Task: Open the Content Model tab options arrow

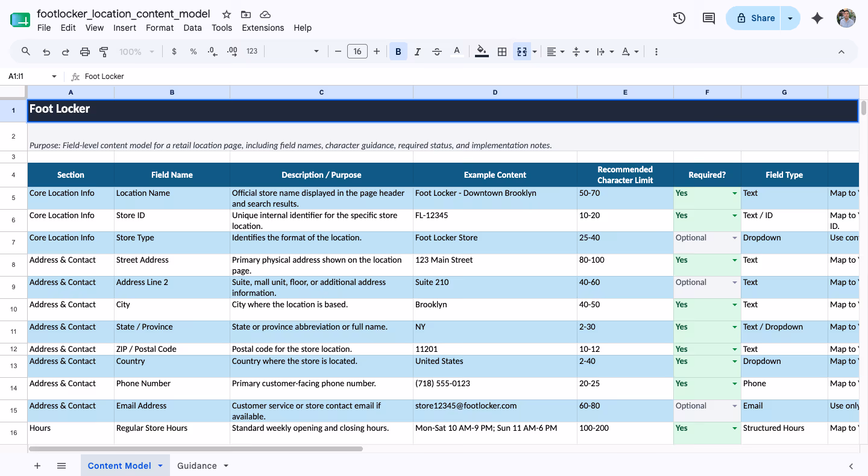Action: [x=160, y=466]
